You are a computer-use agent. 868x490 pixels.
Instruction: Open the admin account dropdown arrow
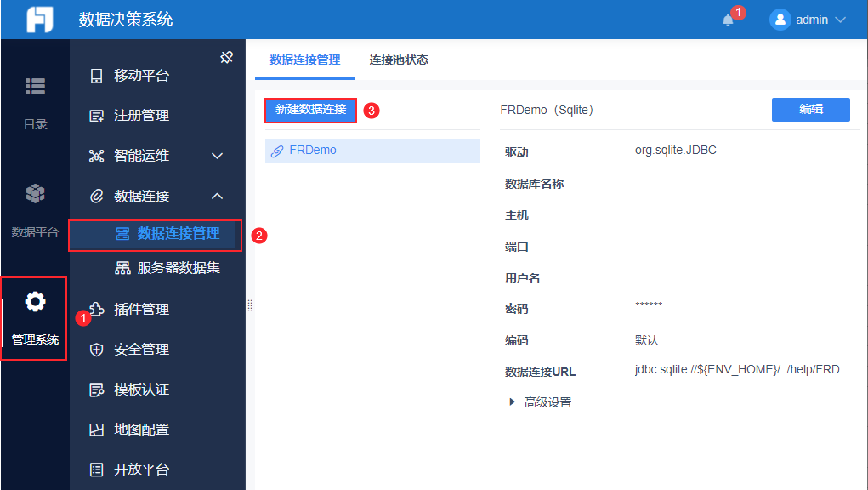pos(840,20)
